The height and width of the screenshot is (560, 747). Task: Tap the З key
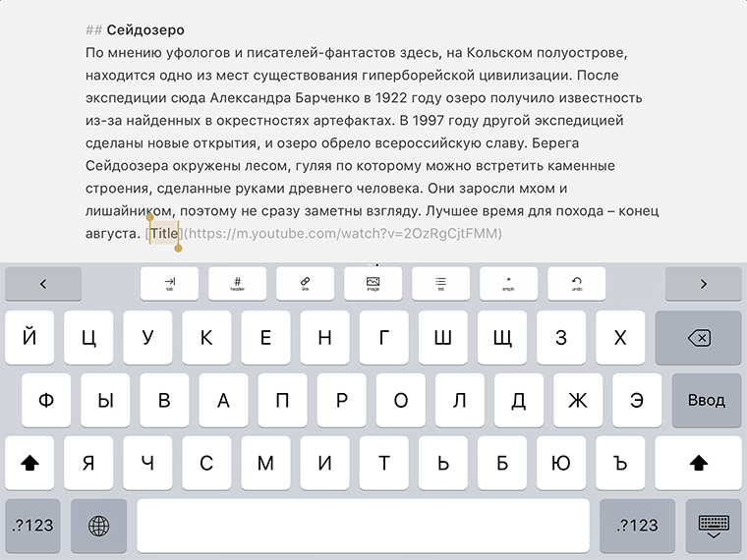pyautogui.click(x=561, y=338)
